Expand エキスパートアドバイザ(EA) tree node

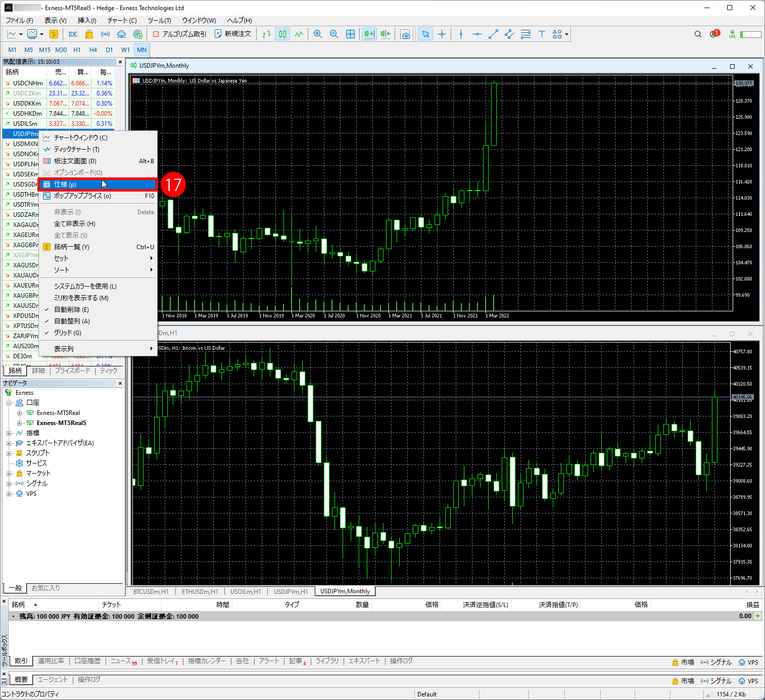pyautogui.click(x=9, y=443)
